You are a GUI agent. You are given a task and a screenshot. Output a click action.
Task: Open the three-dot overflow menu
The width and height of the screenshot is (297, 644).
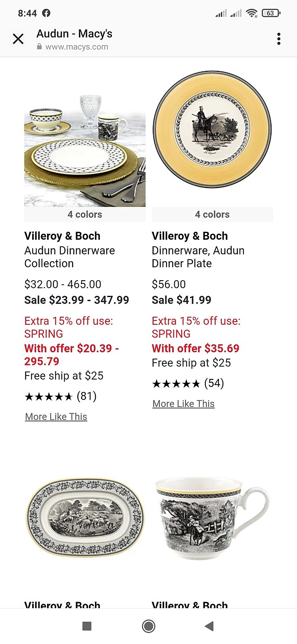coord(278,39)
